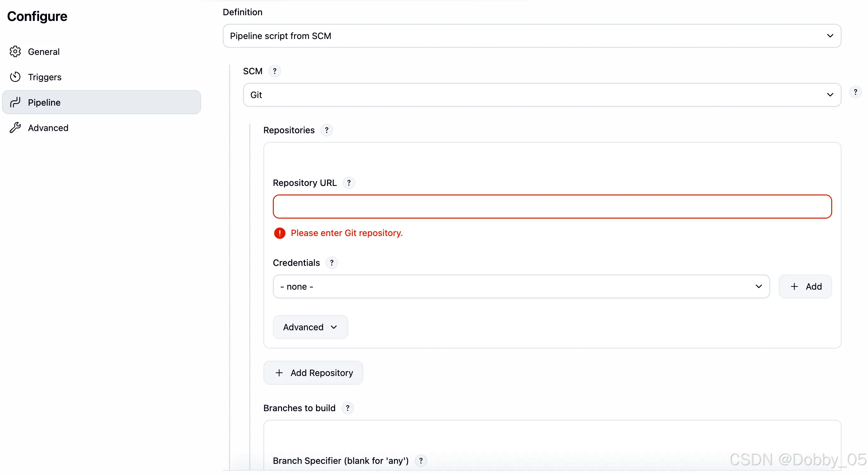The height and width of the screenshot is (474, 868).
Task: Click the Triggers clock icon
Action: click(x=15, y=77)
